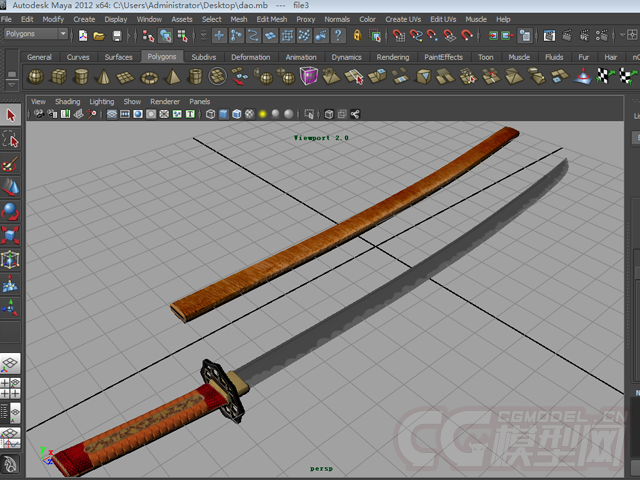Create a polygon sphere from shelf
640x480 pixels.
point(35,77)
